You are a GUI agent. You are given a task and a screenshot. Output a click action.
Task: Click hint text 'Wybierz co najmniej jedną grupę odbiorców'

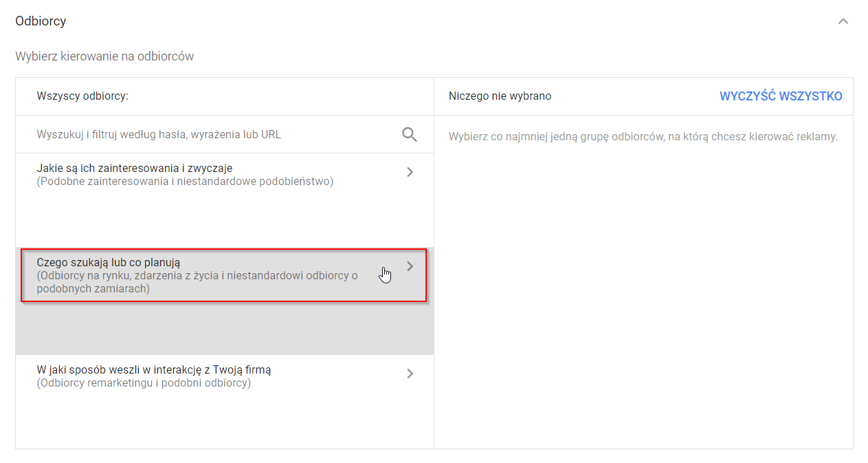pyautogui.click(x=643, y=136)
